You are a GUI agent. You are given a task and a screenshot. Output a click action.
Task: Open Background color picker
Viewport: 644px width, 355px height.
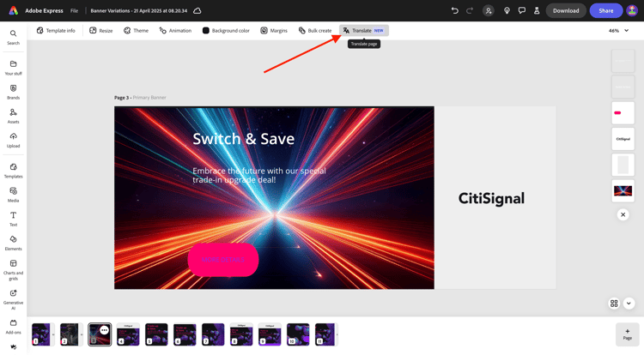(226, 30)
